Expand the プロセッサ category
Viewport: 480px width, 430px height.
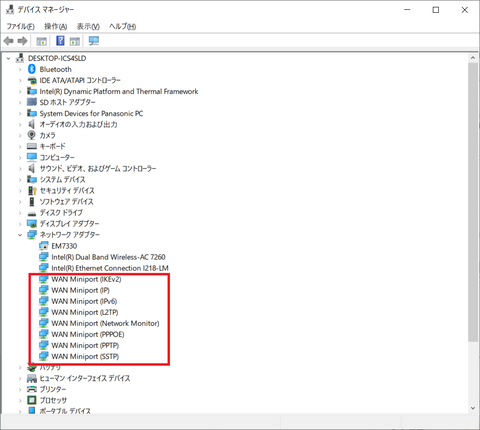(20, 401)
